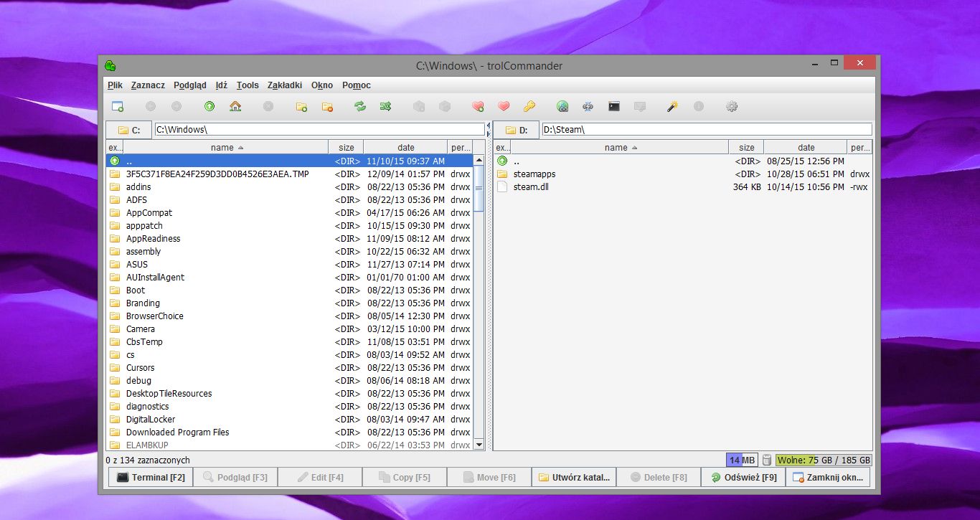980x520 pixels.
Task: Click the grayed-out properties info icon
Action: click(699, 106)
